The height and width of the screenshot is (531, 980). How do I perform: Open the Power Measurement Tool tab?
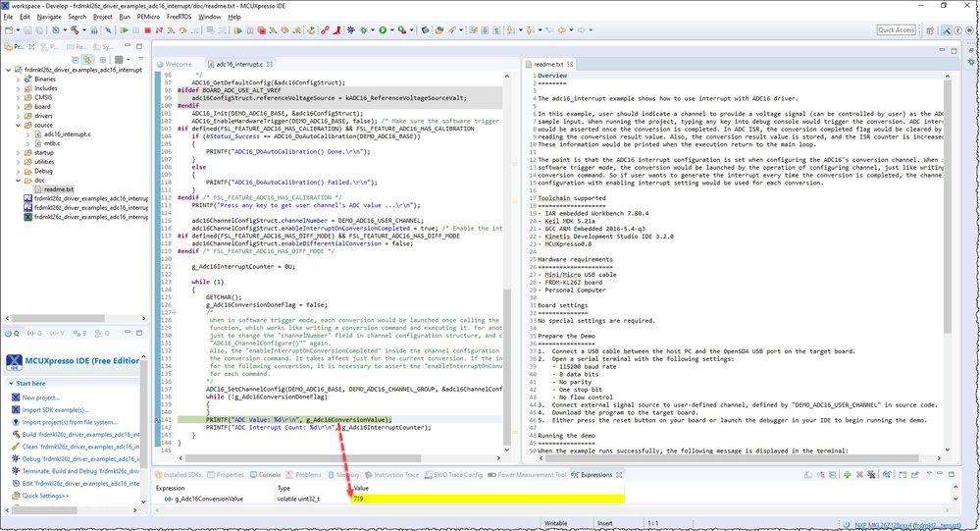tap(527, 475)
